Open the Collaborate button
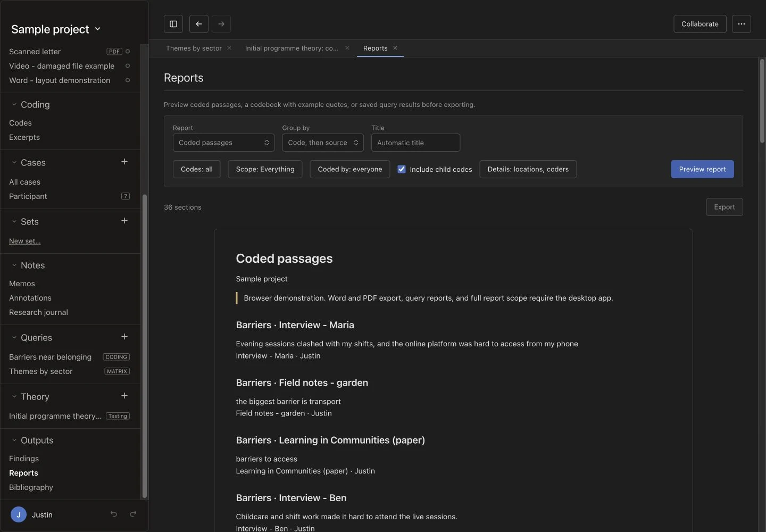The width and height of the screenshot is (766, 532). [x=700, y=24]
